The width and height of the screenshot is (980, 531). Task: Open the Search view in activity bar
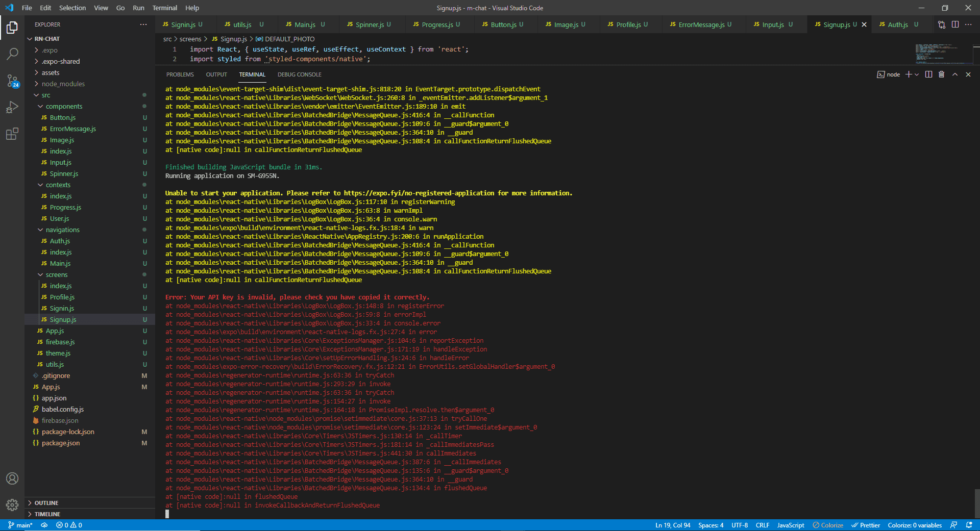pos(12,54)
